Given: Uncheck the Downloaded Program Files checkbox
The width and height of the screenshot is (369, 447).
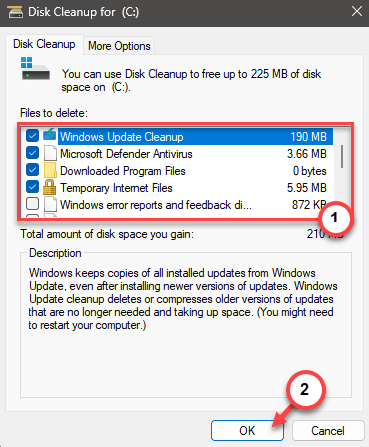Looking at the screenshot, I should click(x=32, y=170).
